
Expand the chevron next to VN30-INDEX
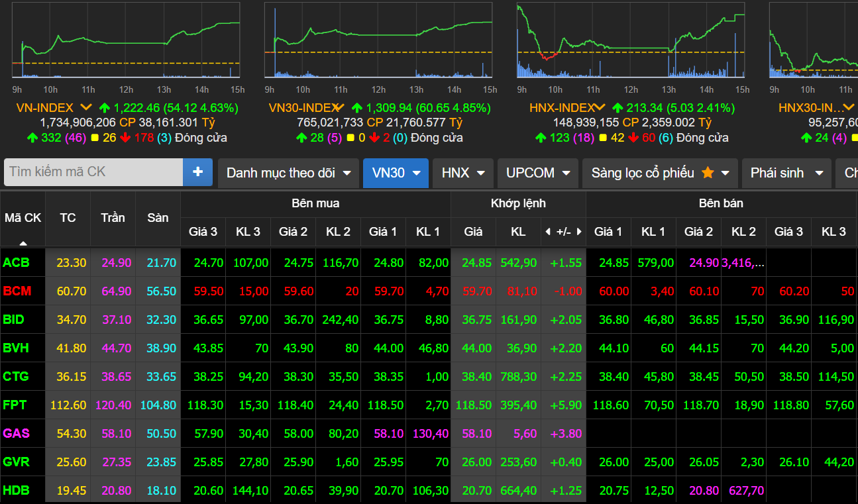point(339,107)
